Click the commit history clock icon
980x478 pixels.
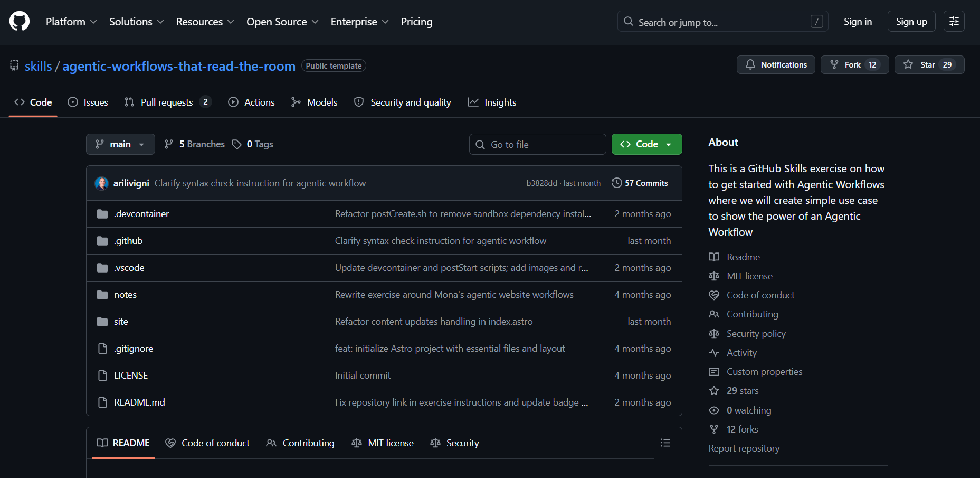coord(616,183)
